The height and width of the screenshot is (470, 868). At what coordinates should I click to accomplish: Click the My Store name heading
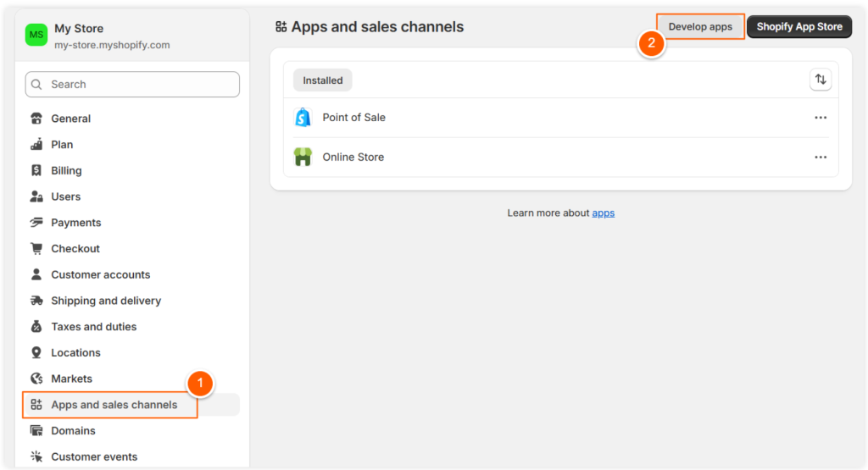tap(79, 28)
